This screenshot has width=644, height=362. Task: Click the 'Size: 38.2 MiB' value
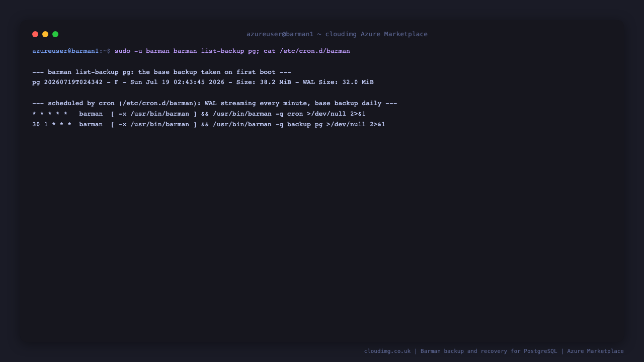point(264,82)
